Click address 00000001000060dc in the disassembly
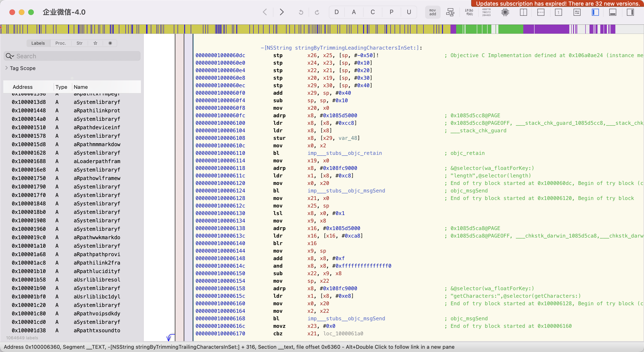 220,55
